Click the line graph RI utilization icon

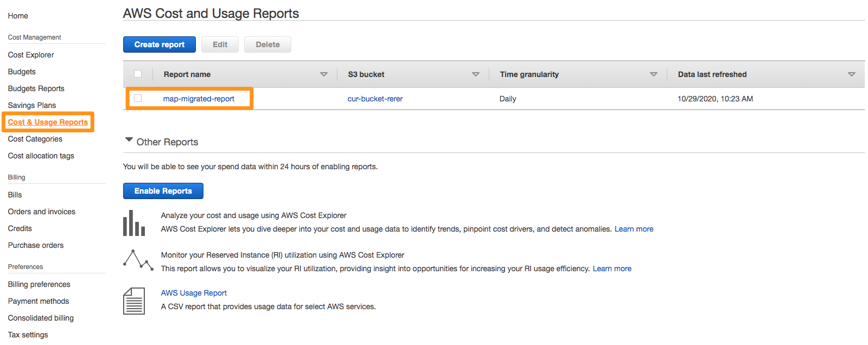tap(138, 260)
